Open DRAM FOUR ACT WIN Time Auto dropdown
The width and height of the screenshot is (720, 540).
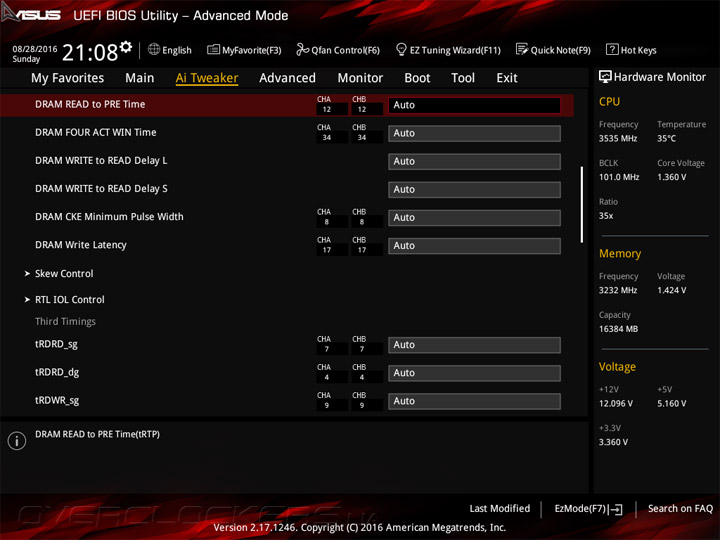474,134
